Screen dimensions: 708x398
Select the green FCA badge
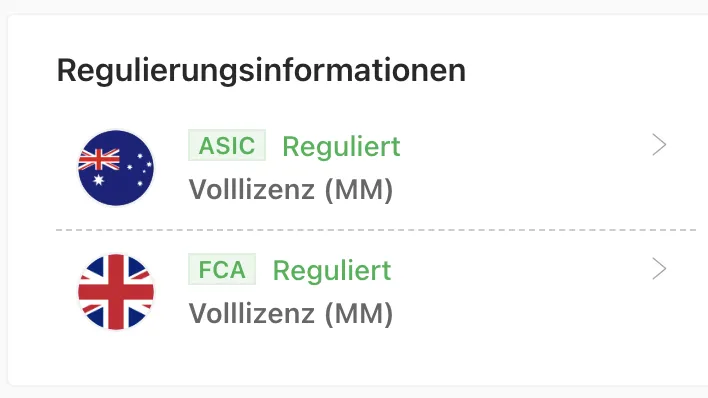pos(222,269)
